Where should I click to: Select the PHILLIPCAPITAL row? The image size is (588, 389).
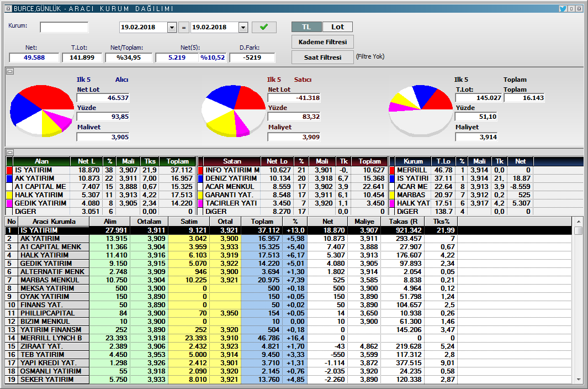(289, 313)
